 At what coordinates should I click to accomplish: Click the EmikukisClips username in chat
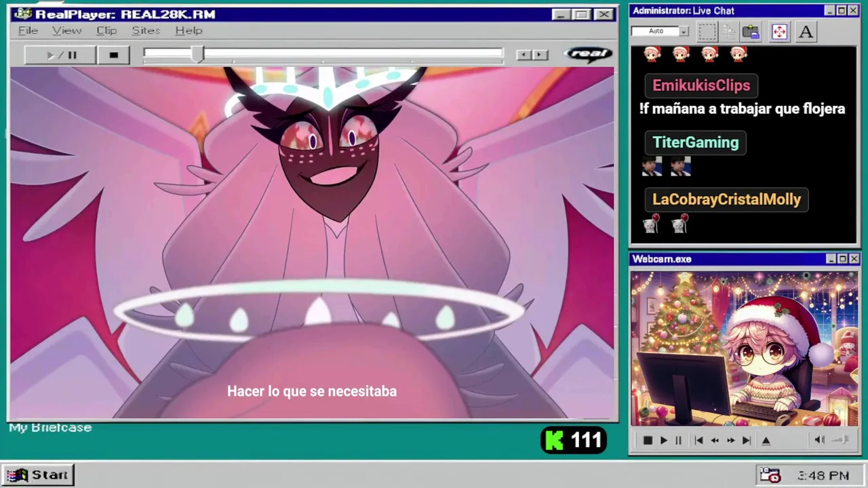pyautogui.click(x=701, y=85)
